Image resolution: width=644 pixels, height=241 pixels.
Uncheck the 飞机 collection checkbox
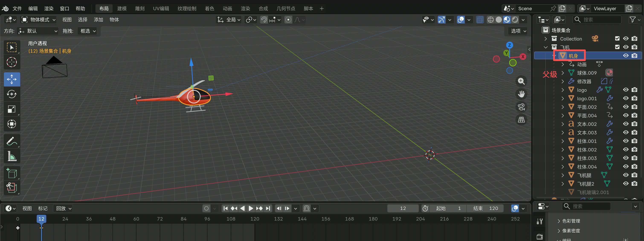[x=617, y=47]
